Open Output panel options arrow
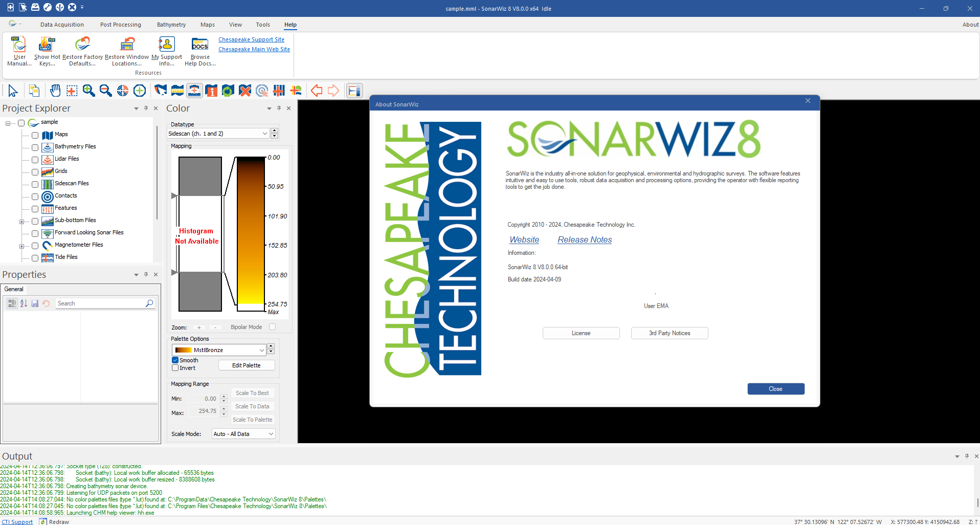Screen dimensions: 980x525 coord(957,456)
